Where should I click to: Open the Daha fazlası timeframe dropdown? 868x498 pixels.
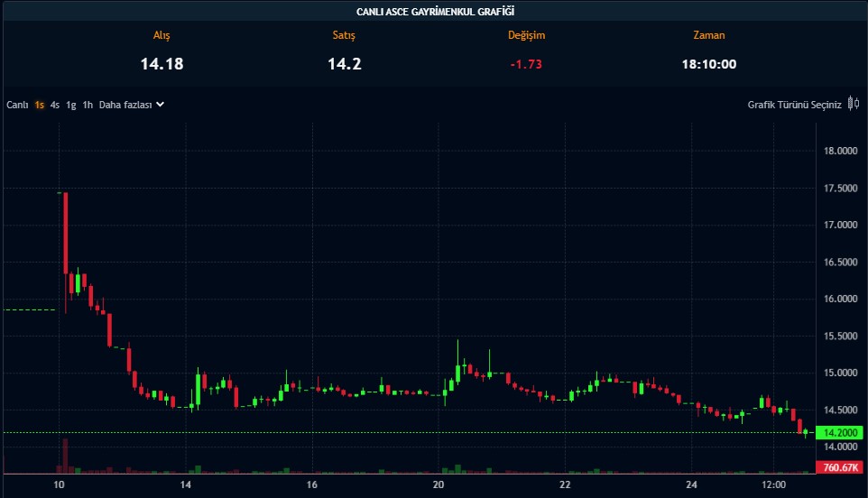(x=125, y=105)
